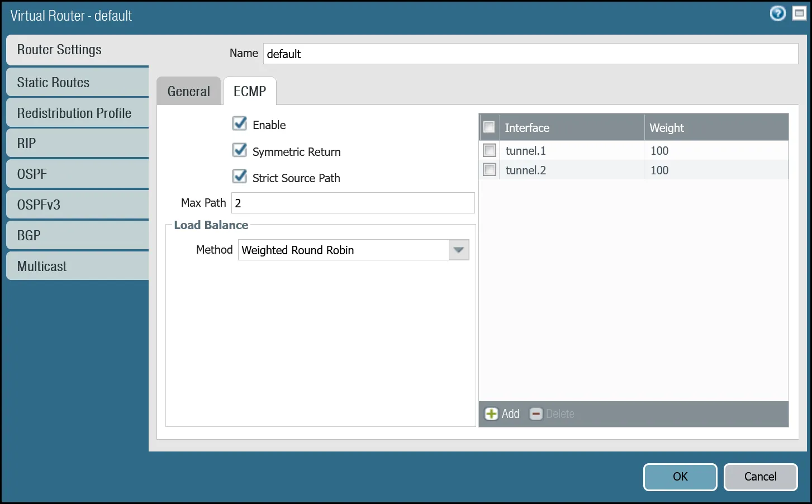
Task: Select all interfaces via header checkbox
Action: tap(489, 127)
